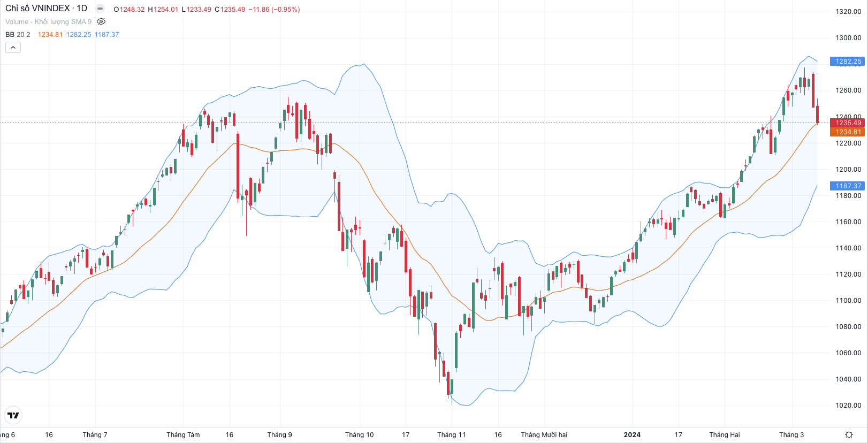
Task: Click the Tháng 11 time axis label
Action: 451,435
